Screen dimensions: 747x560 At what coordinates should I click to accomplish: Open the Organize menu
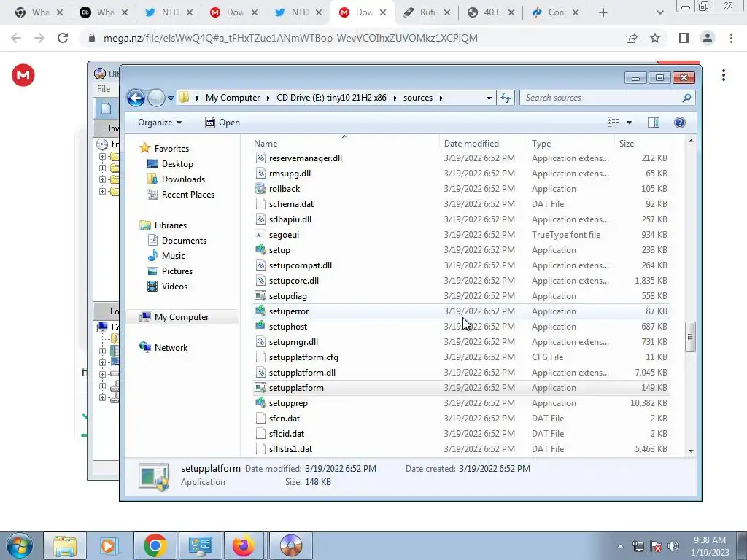click(160, 122)
